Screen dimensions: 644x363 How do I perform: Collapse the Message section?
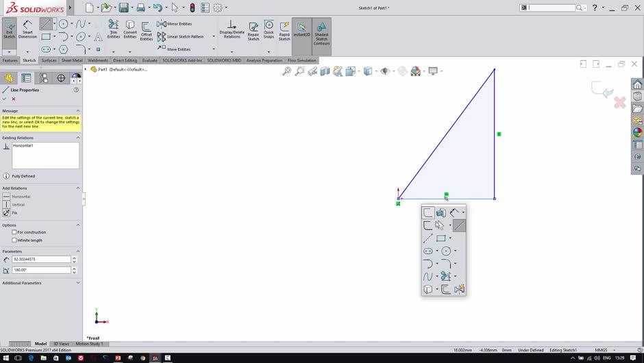point(78,111)
